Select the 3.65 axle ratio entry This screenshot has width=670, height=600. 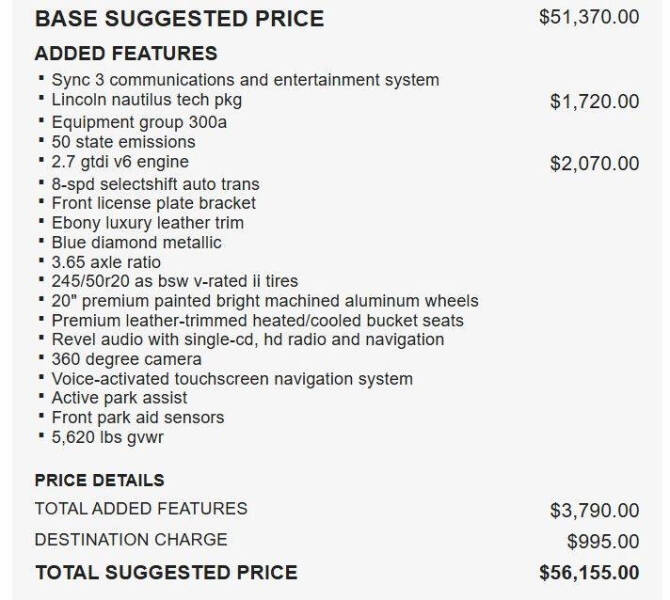106,262
